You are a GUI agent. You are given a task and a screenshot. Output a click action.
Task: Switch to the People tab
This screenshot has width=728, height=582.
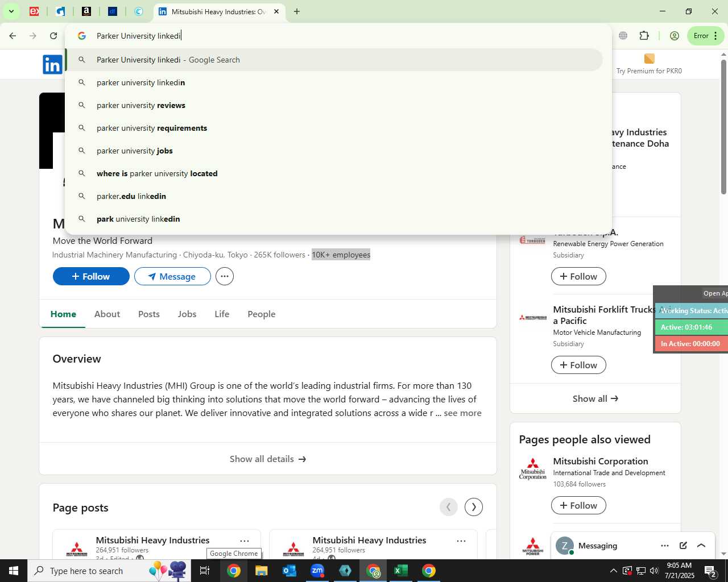(x=262, y=314)
